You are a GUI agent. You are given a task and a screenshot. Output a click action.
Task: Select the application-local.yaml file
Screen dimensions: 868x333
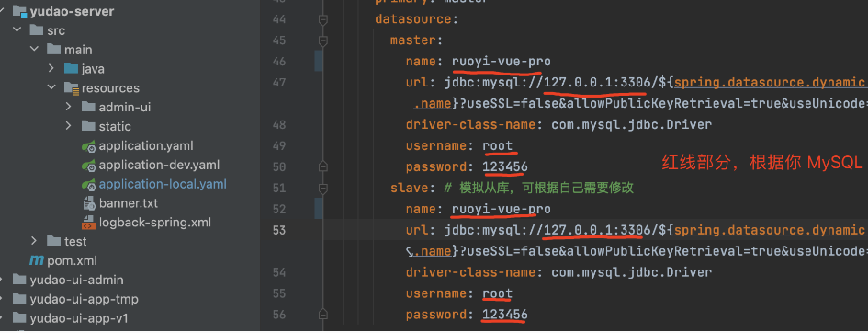coord(163,184)
